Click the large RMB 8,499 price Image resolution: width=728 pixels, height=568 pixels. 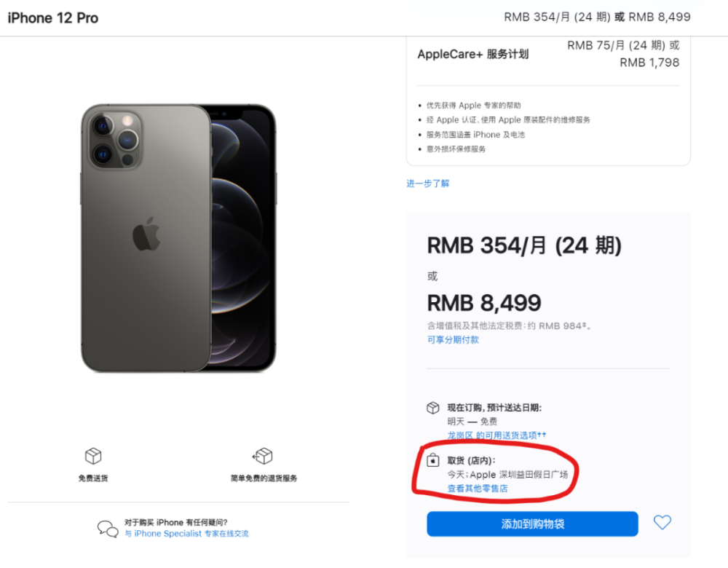click(x=484, y=302)
